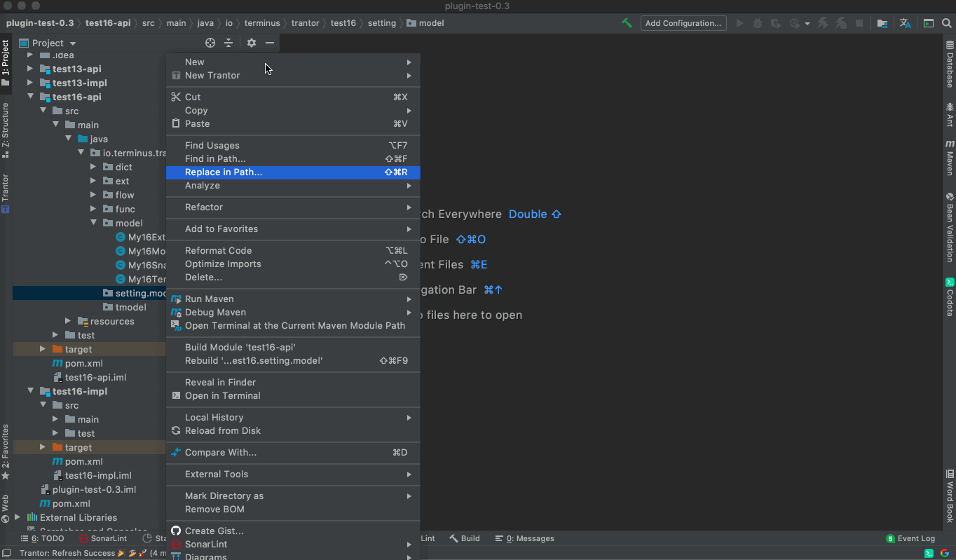Click the Translate toolbar icon
956x560 pixels.
tap(906, 23)
